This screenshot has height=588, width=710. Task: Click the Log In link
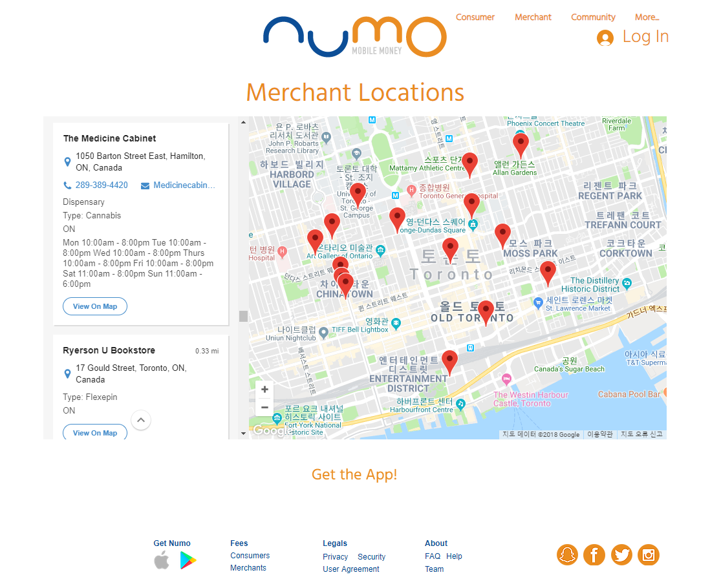pos(646,37)
